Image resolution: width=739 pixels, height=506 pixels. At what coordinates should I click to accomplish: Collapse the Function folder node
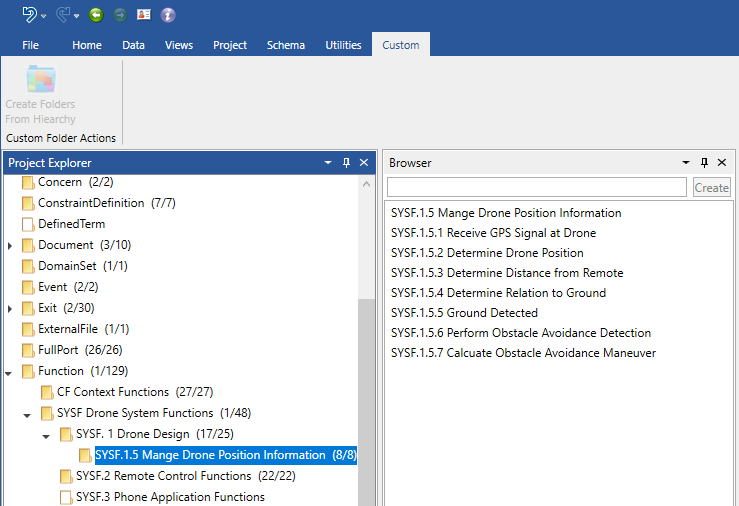(10, 372)
